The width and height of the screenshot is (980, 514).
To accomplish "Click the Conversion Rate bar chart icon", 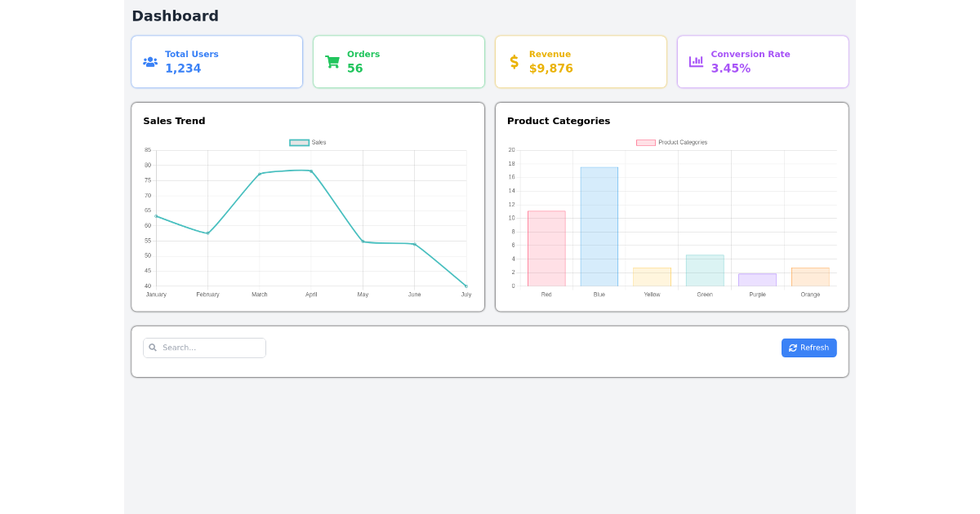I will [696, 61].
